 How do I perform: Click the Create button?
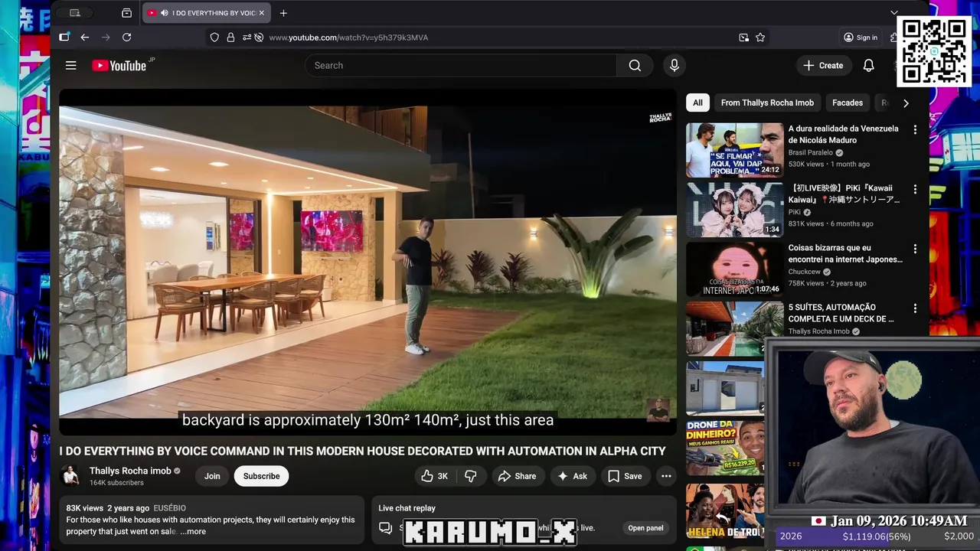coord(823,66)
